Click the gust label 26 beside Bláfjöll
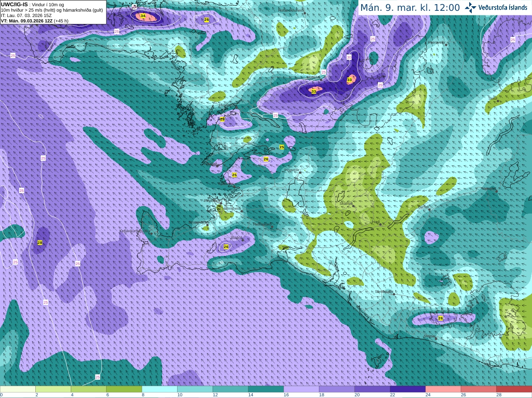Viewport: 532px width, 398px height. point(226,247)
